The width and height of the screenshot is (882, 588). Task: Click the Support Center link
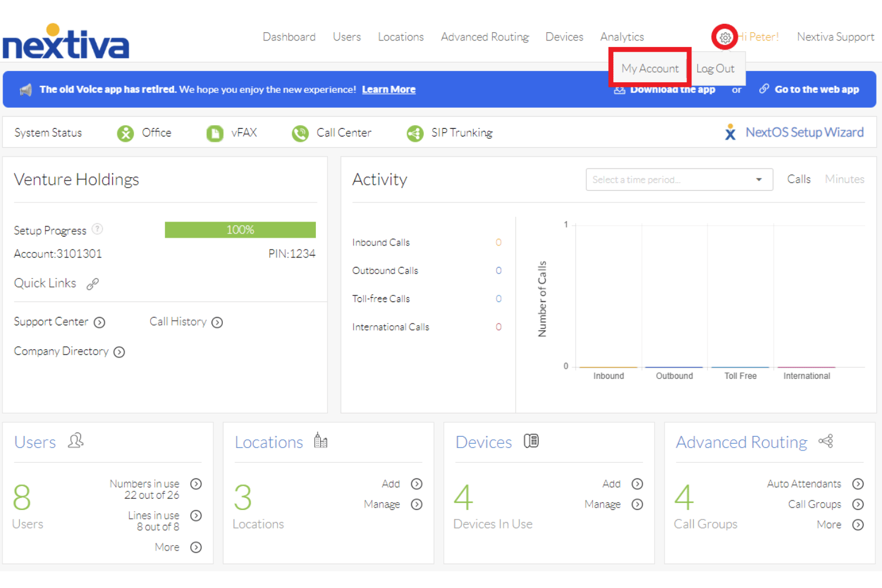coord(51,322)
